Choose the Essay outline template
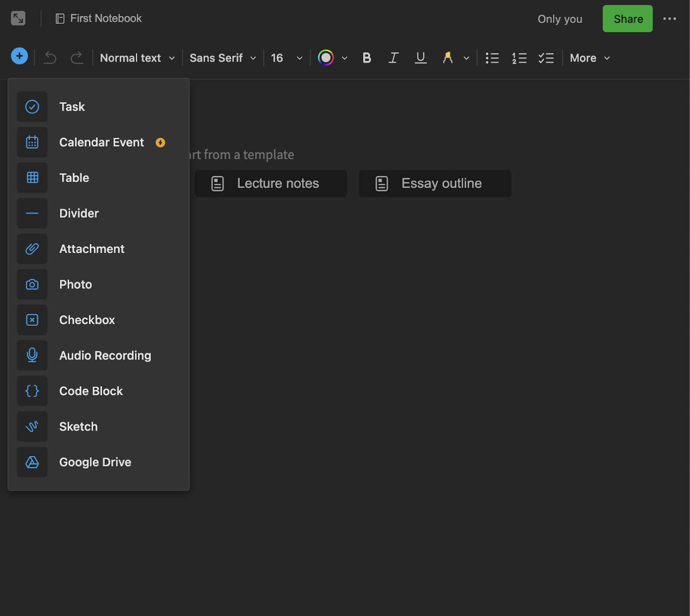690x616 pixels. [435, 184]
